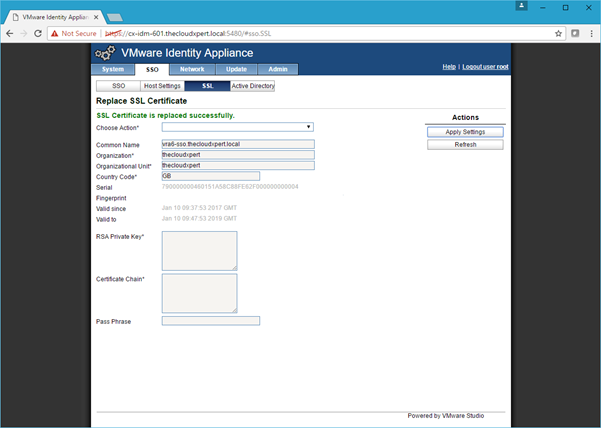The image size is (601, 428).
Task: Expand the Choose Action dropdown
Action: tap(238, 127)
